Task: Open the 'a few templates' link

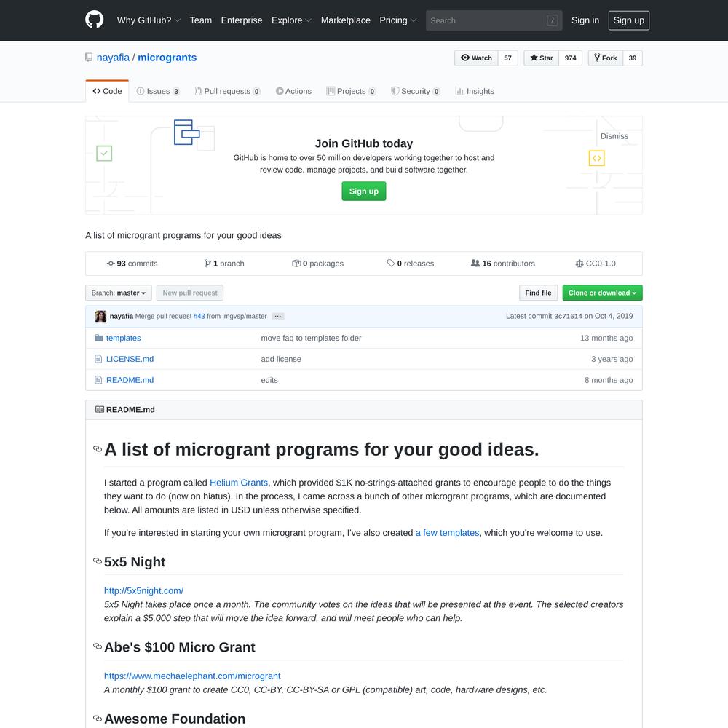Action: (447, 533)
